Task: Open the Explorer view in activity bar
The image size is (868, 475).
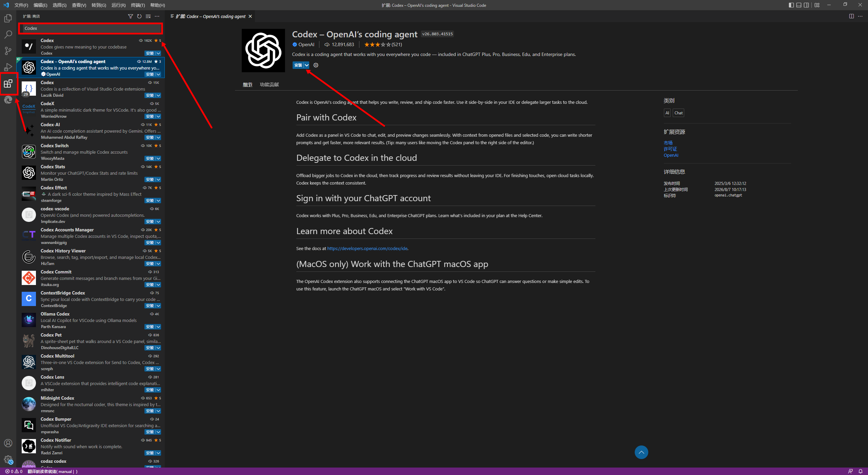Action: pos(8,18)
